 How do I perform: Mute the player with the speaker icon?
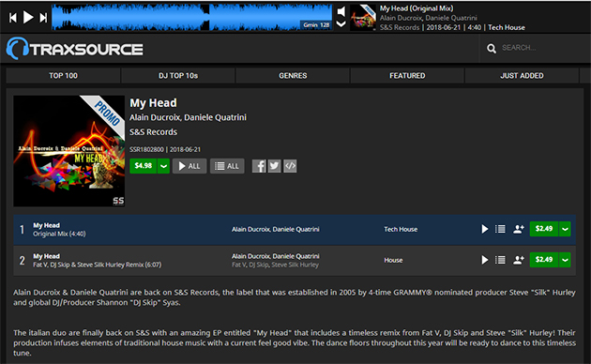[341, 11]
